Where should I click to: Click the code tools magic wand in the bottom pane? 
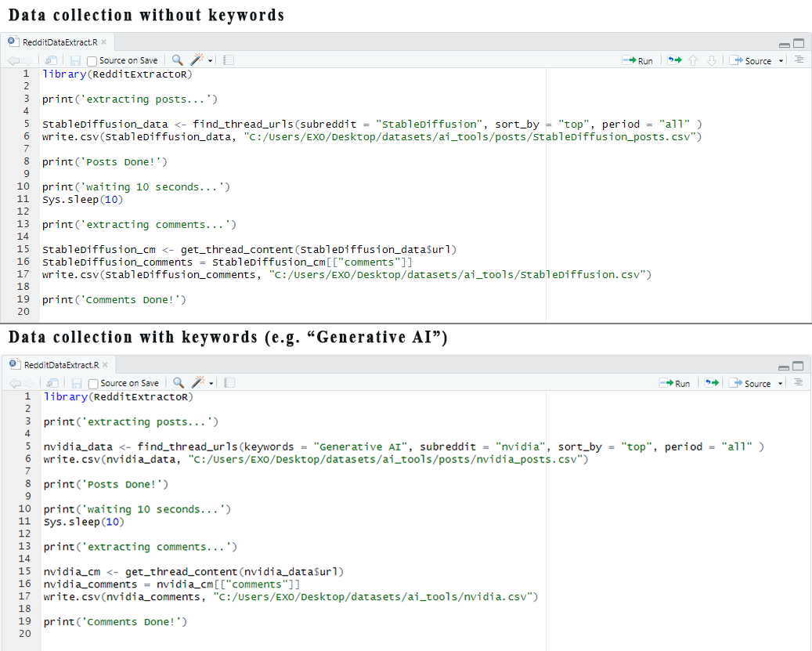(198, 383)
